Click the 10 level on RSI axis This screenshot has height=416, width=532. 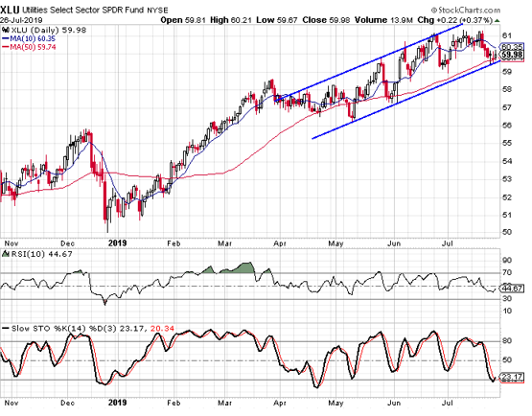click(x=507, y=312)
